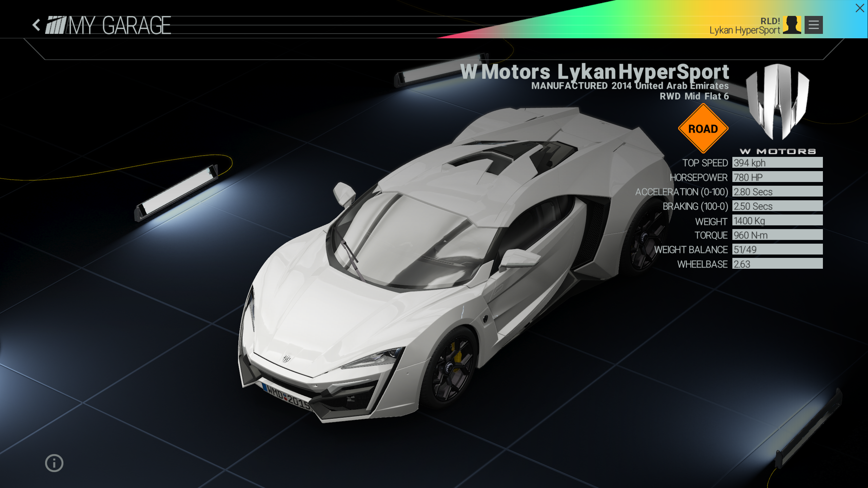
Task: Click the Project CARS striped logo
Action: pyautogui.click(x=56, y=25)
